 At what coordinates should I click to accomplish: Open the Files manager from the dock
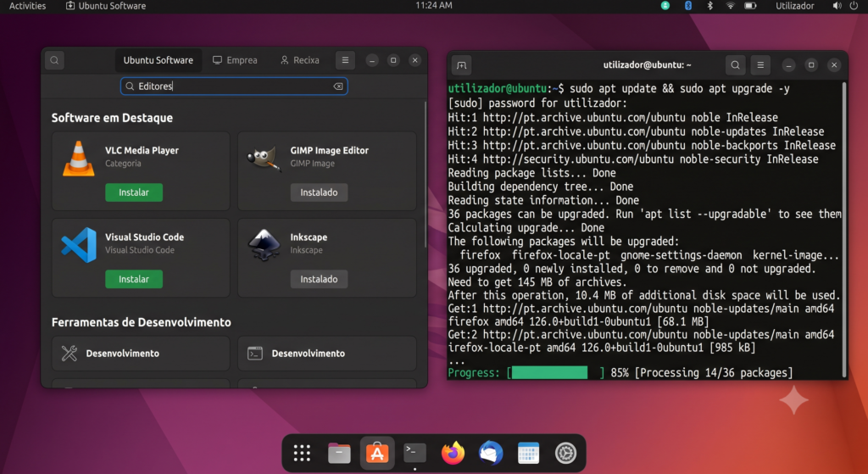point(339,453)
